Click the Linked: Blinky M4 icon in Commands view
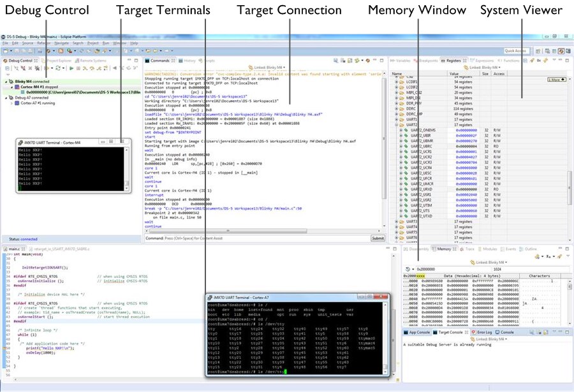Screen dimensions: 574x392 [251, 68]
